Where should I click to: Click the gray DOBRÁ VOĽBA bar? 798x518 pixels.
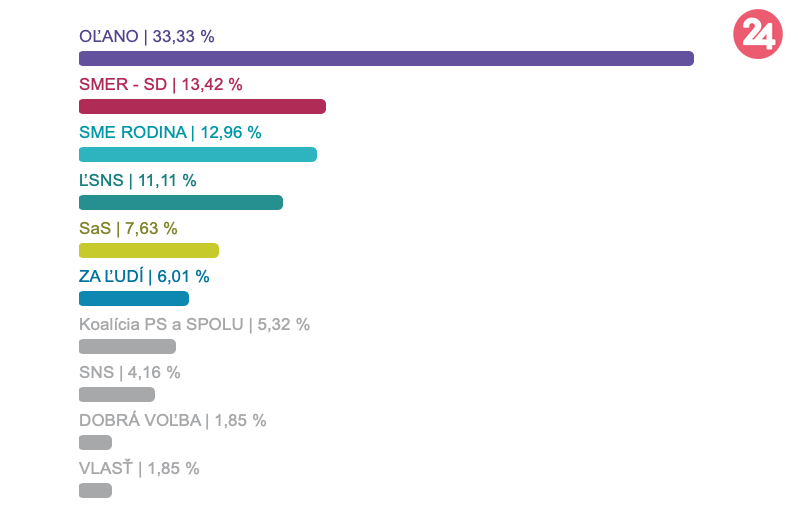[95, 443]
